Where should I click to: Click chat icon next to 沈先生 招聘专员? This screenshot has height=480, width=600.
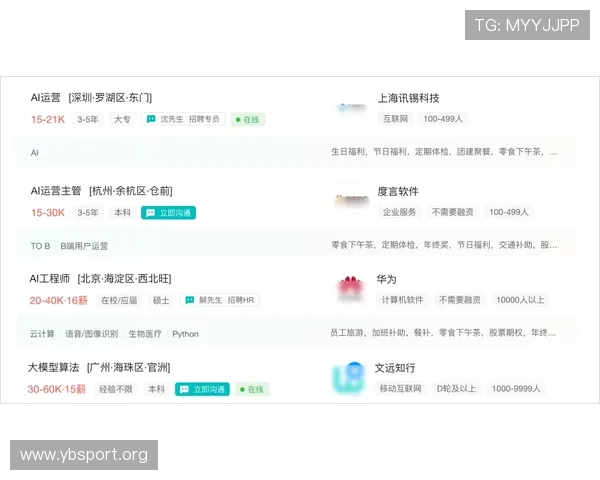(x=151, y=119)
